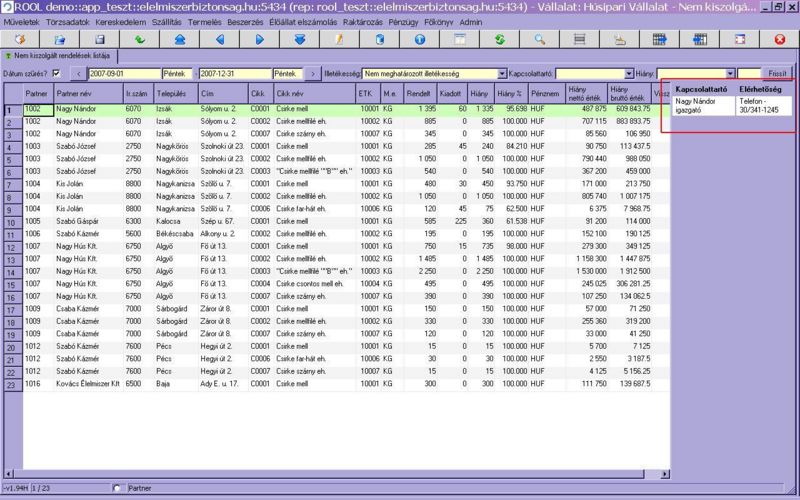Click the blue double-up arrow icon
This screenshot has height=500, width=800.
pos(179,39)
